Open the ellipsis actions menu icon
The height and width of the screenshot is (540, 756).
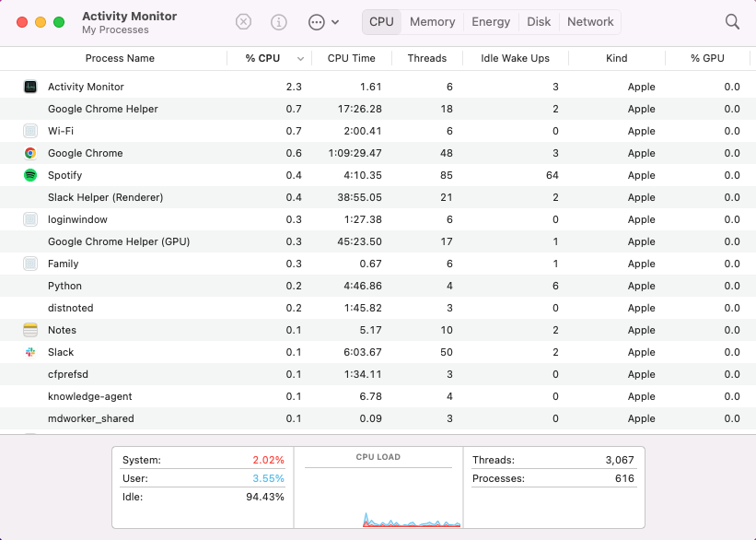316,22
